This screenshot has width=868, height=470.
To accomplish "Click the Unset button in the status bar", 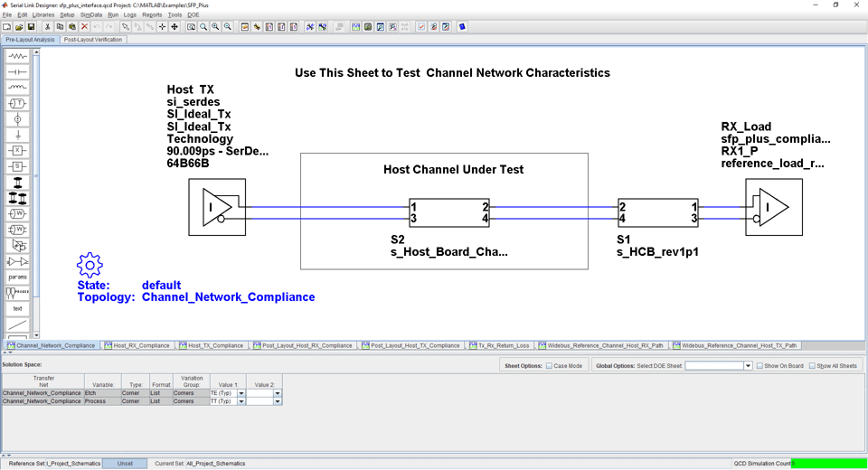I will [x=125, y=464].
